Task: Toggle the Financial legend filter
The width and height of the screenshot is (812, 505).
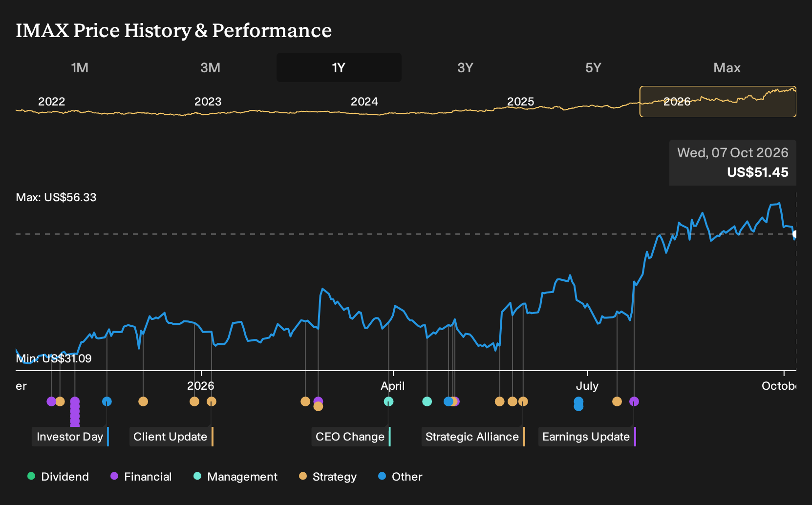Action: click(141, 477)
